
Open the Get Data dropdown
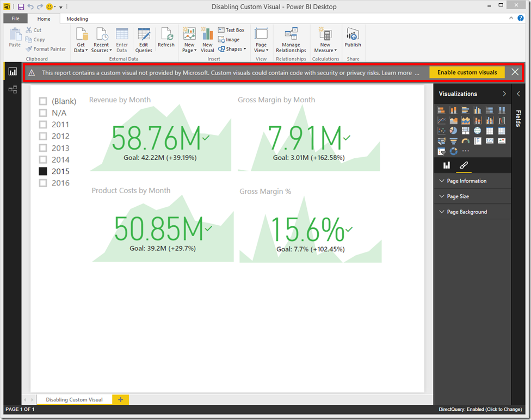coord(81,40)
